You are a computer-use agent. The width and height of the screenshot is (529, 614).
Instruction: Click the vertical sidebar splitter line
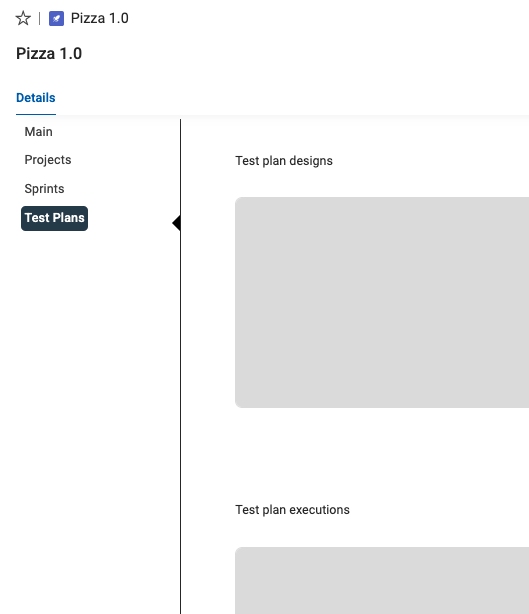[x=181, y=367]
